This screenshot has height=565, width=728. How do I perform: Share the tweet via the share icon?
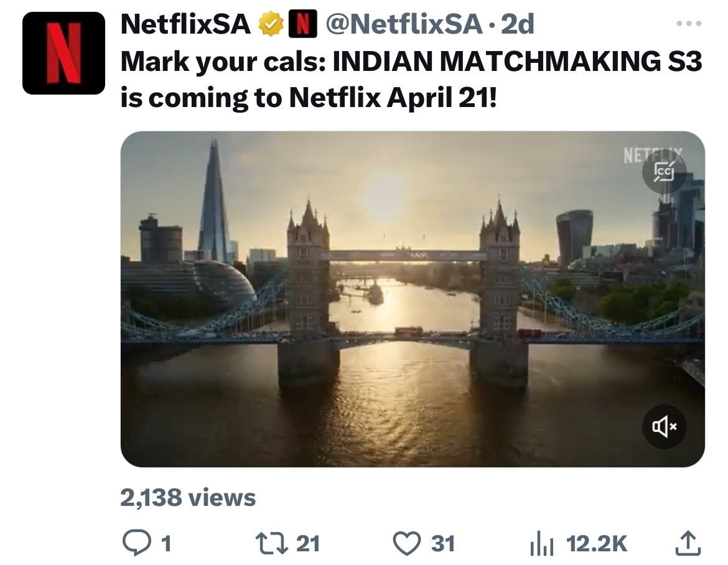click(688, 543)
